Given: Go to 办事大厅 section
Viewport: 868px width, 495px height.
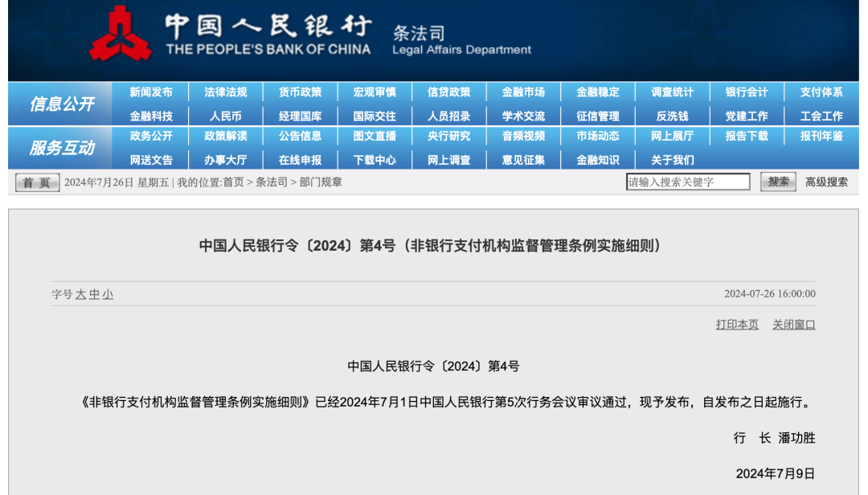Looking at the screenshot, I should point(225,161).
